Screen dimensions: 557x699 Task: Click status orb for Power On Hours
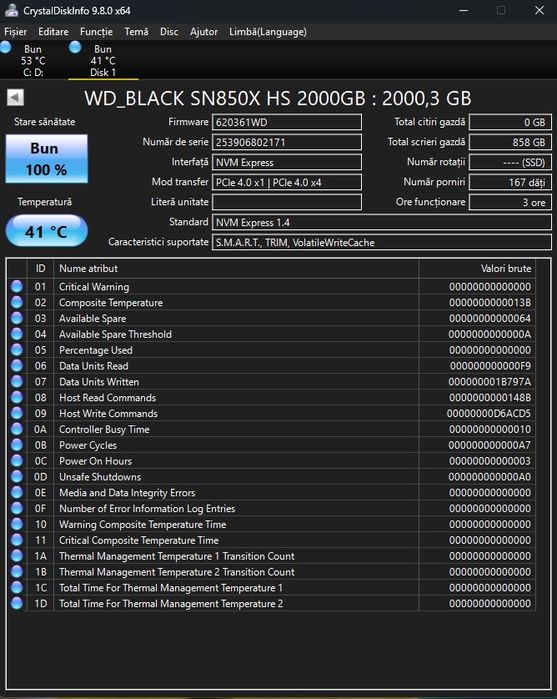point(17,461)
